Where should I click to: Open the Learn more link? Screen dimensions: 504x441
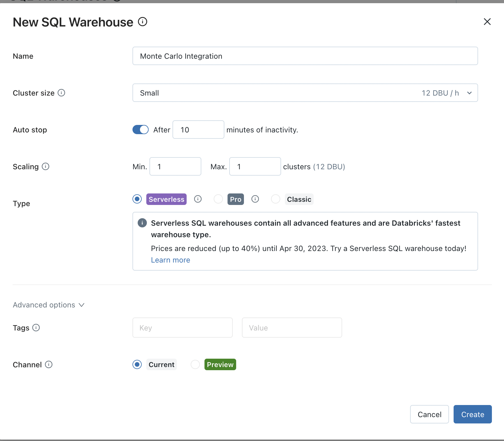(170, 260)
